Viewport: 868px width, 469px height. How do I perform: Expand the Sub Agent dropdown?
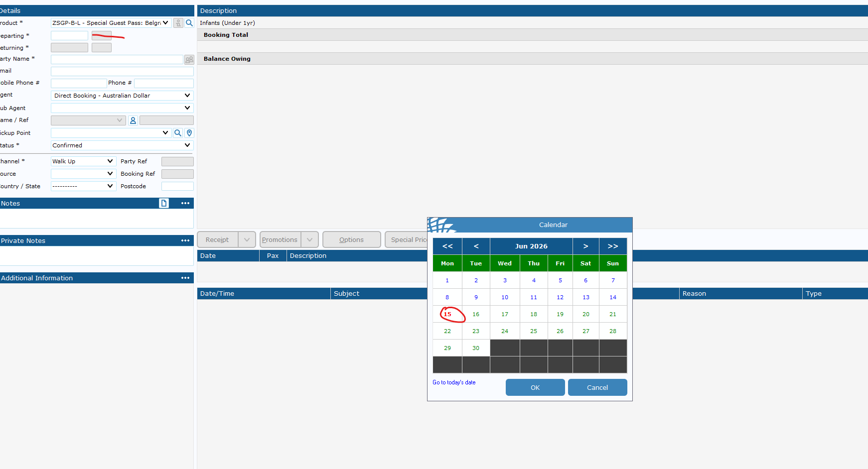tap(122, 108)
